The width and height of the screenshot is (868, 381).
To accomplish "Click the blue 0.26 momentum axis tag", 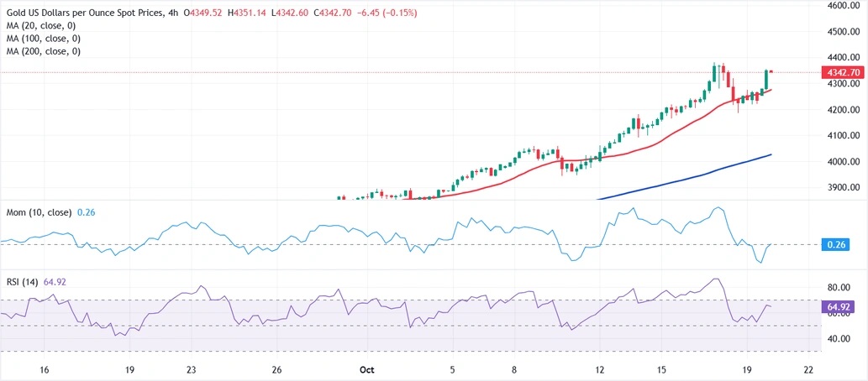I will (x=837, y=244).
